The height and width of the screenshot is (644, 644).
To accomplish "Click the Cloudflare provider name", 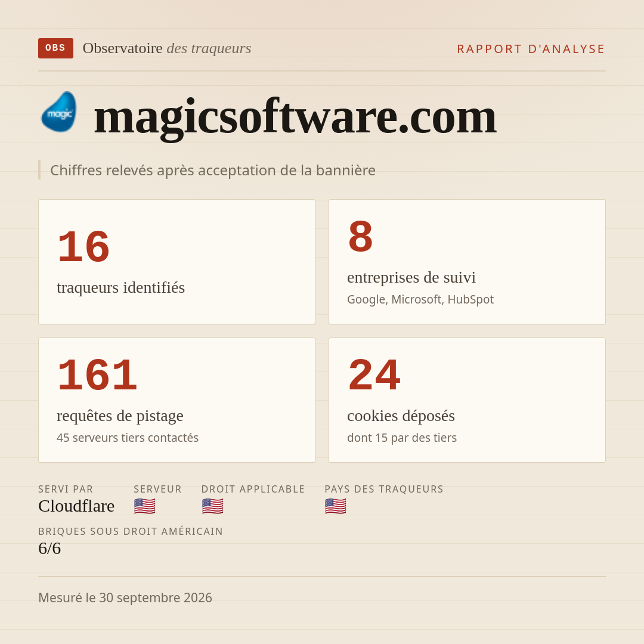I will (76, 506).
